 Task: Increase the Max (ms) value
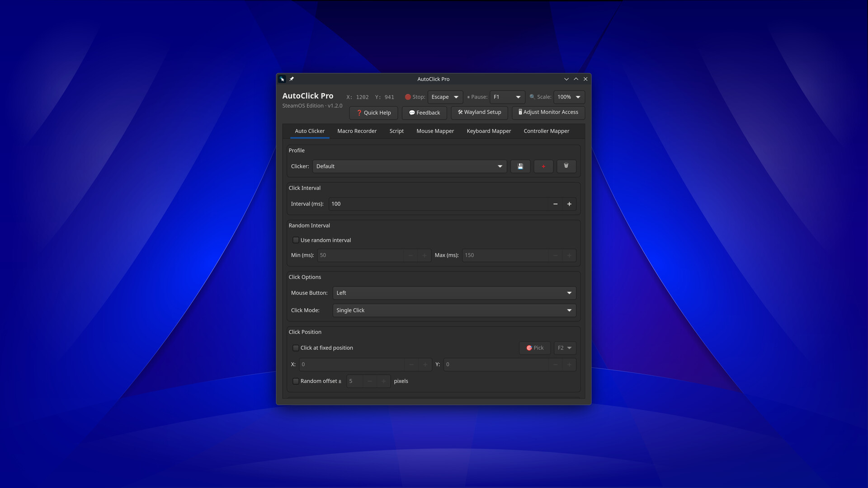tap(569, 255)
